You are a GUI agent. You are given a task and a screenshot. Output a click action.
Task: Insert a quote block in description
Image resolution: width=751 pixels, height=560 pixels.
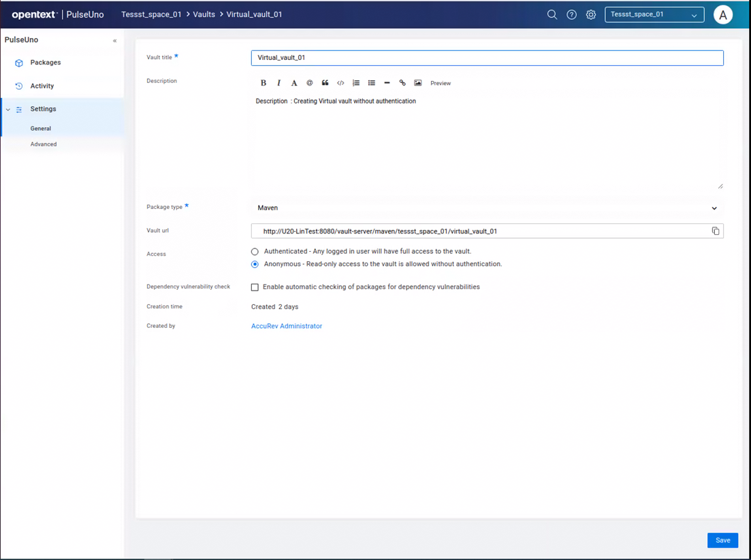tap(325, 83)
